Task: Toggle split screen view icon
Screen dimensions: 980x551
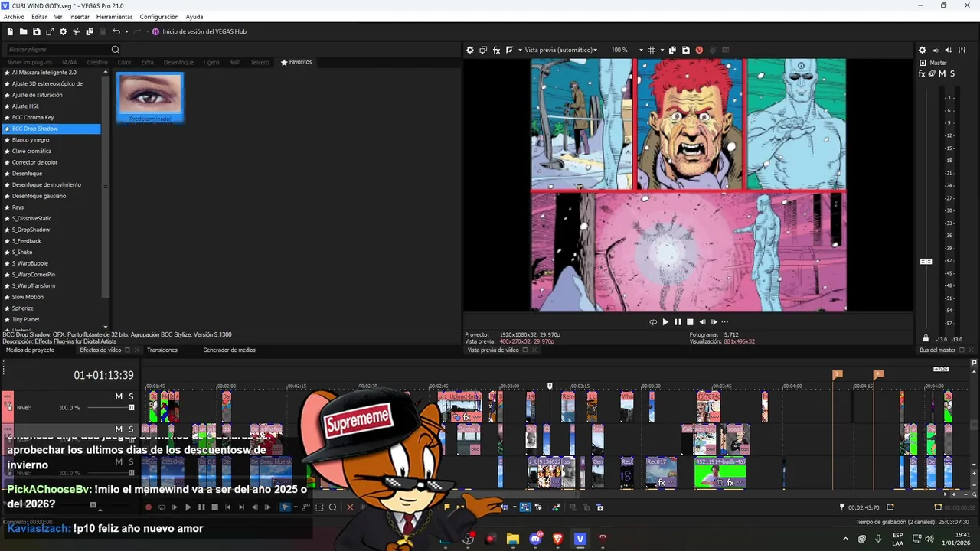Action: point(508,50)
